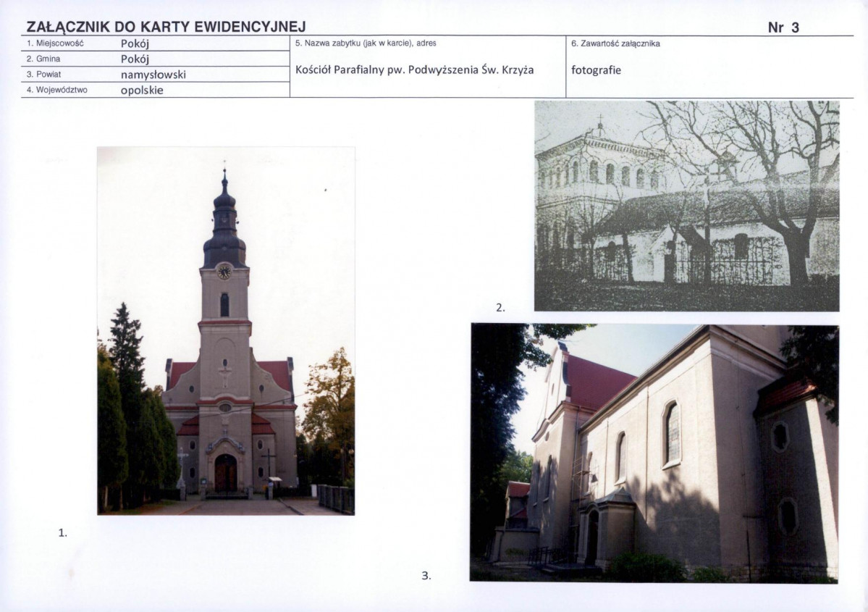Select the Nr 3 label
Screen dimensions: 868x612
click(x=784, y=29)
